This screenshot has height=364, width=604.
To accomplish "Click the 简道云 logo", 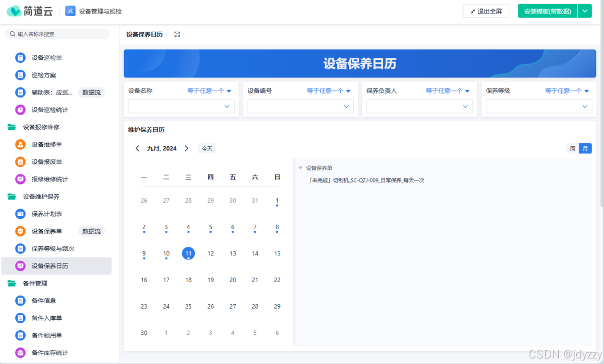I will pyautogui.click(x=30, y=11).
